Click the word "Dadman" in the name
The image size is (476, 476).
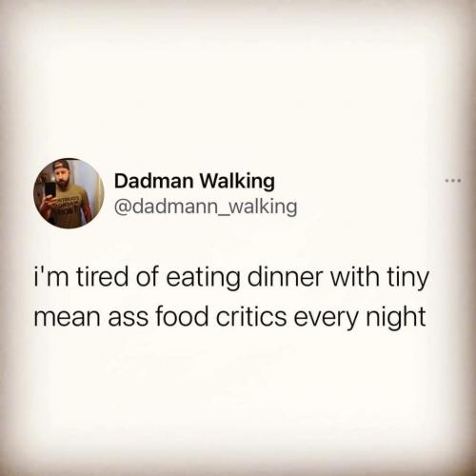(153, 181)
